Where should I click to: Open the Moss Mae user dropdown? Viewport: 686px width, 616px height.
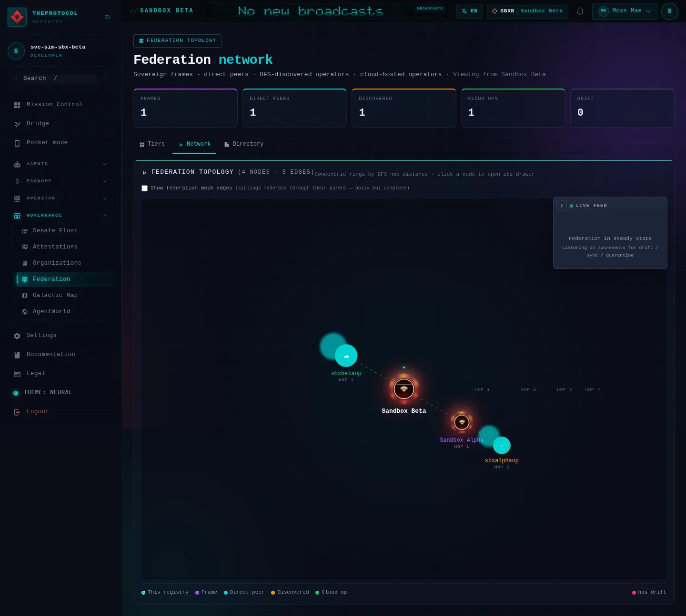pyautogui.click(x=625, y=11)
